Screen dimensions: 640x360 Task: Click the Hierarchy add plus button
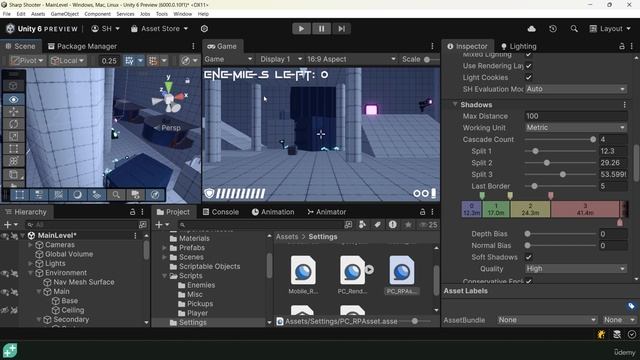7,224
